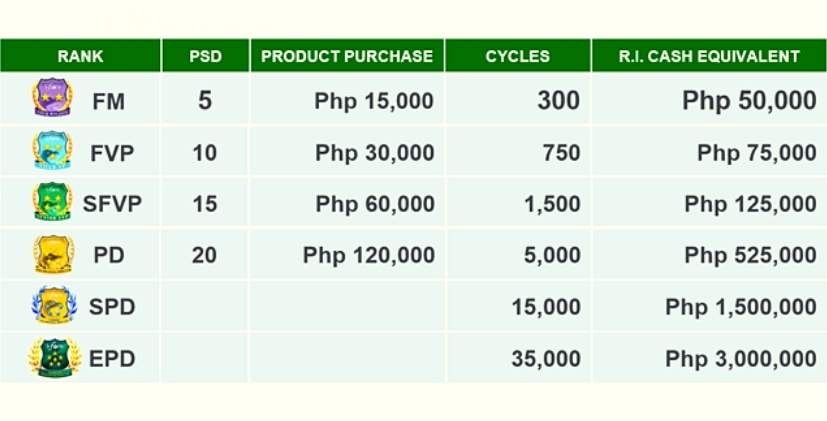Click the R.I. CASH EQUIVALENT header
Image resolution: width=827 pixels, height=421 pixels.
click(709, 55)
